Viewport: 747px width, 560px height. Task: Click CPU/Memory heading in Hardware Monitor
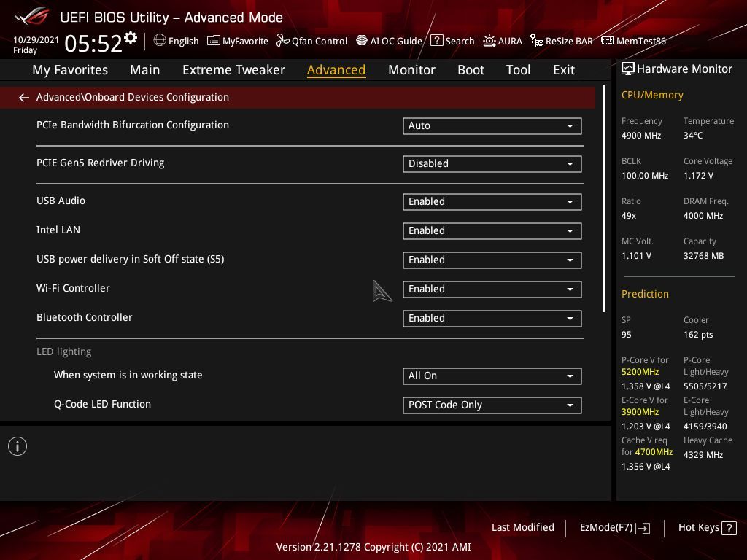(x=652, y=96)
